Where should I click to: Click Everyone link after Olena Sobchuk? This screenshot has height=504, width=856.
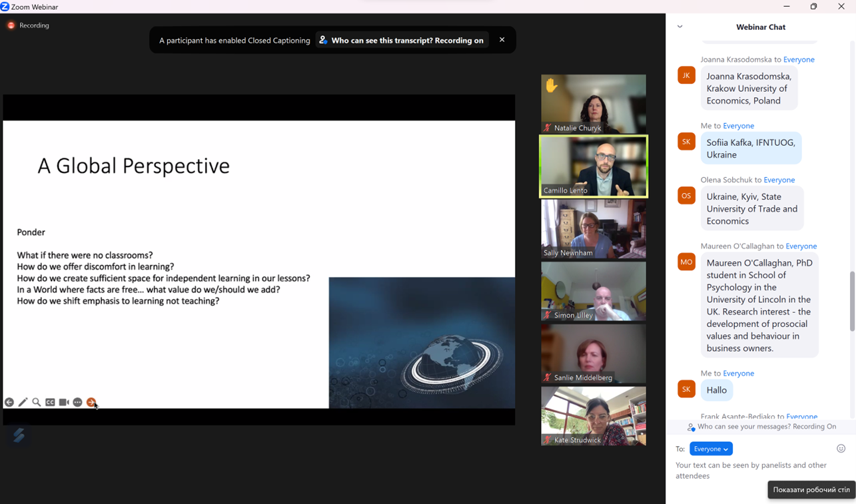coord(779,180)
